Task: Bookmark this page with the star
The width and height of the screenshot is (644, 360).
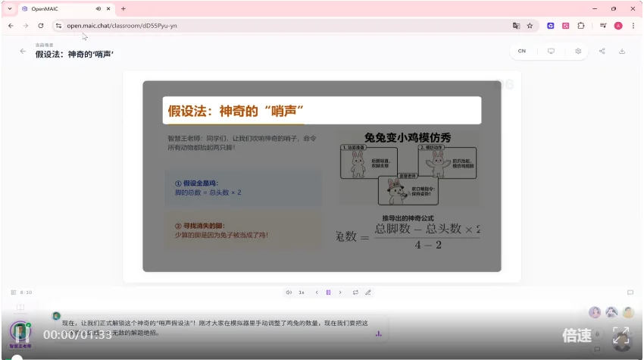Action: (x=530, y=26)
